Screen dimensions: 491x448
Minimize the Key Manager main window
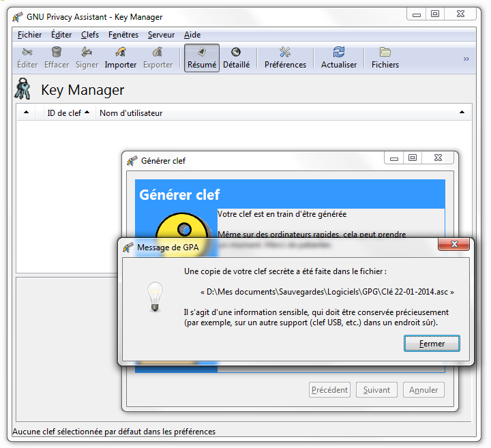click(417, 14)
